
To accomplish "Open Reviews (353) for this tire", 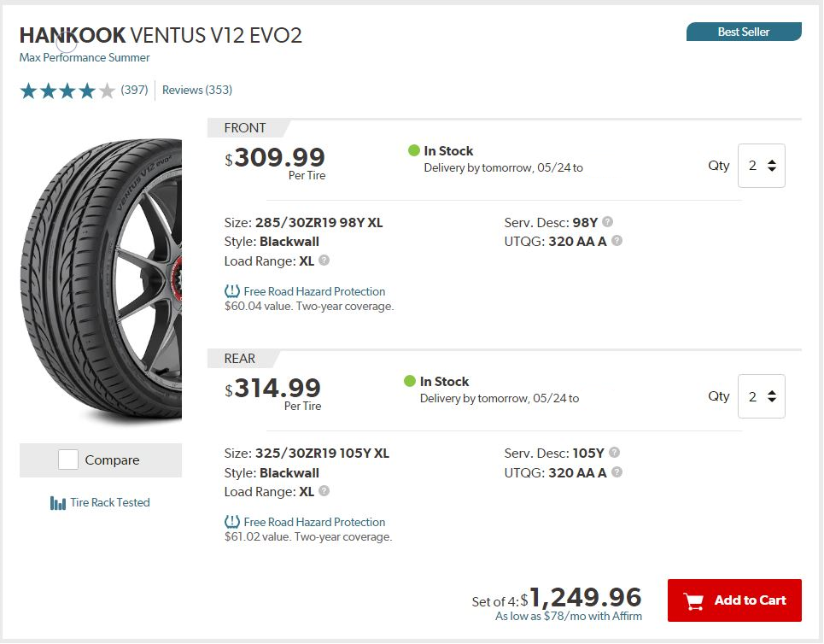I will coord(197,90).
